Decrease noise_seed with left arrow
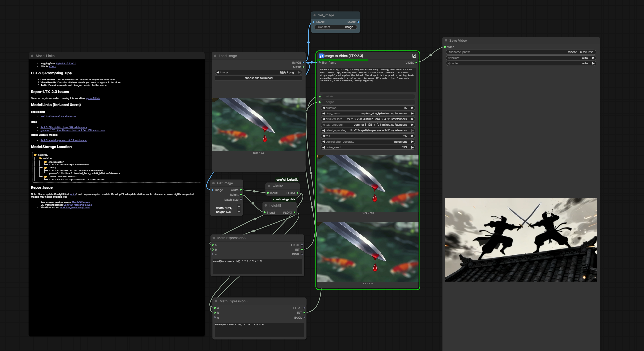 [x=323, y=147]
